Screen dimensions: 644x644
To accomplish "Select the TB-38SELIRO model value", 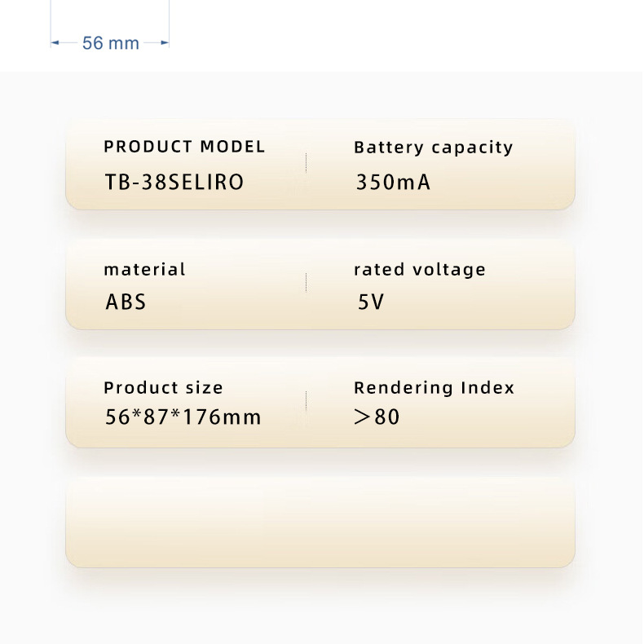I will pos(174,182).
